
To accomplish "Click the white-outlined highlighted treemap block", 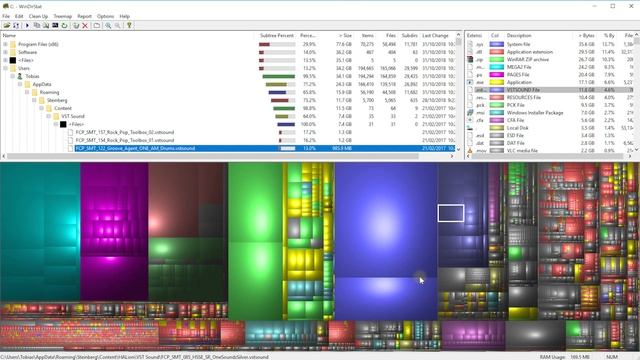I will pyautogui.click(x=451, y=213).
